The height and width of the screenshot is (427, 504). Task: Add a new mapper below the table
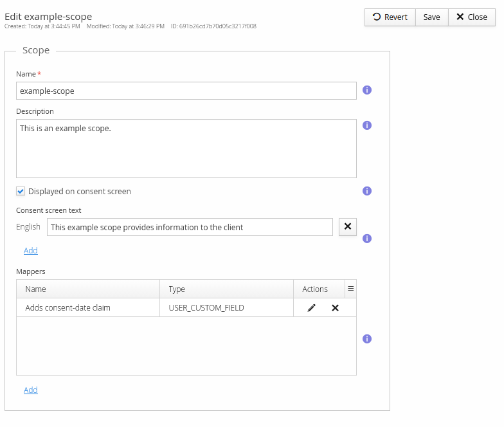(31, 390)
